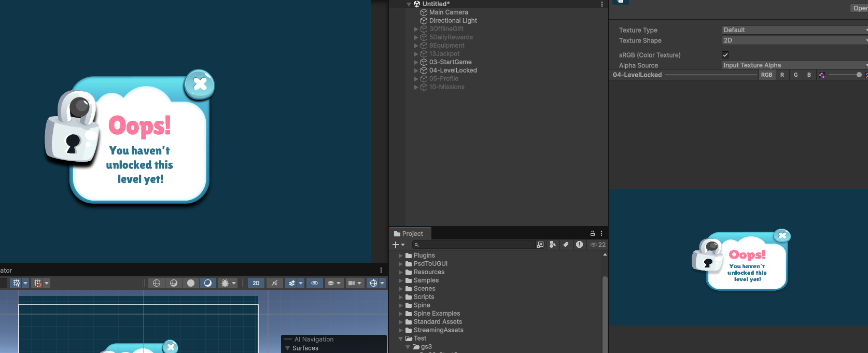Toggle the 2D scene view mode
This screenshot has width=868, height=353.
(x=256, y=283)
